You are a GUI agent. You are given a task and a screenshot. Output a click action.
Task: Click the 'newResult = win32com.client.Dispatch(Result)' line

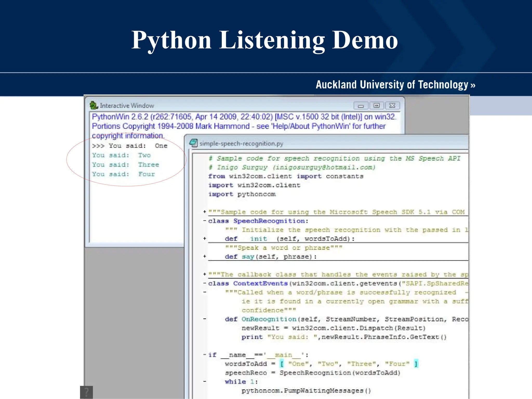pos(334,328)
